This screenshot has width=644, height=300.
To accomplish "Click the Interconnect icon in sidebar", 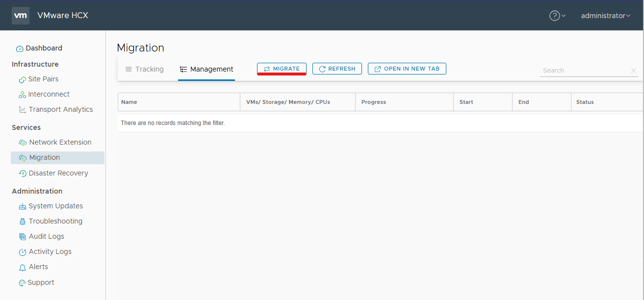I will (x=22, y=95).
